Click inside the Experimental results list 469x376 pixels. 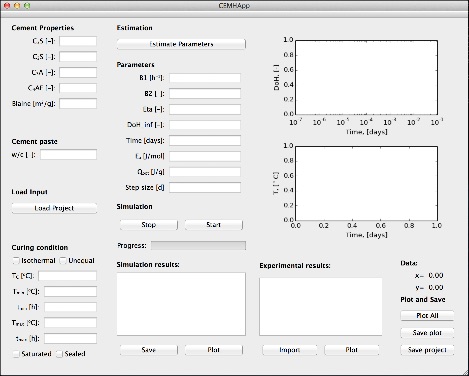[x=321, y=307]
